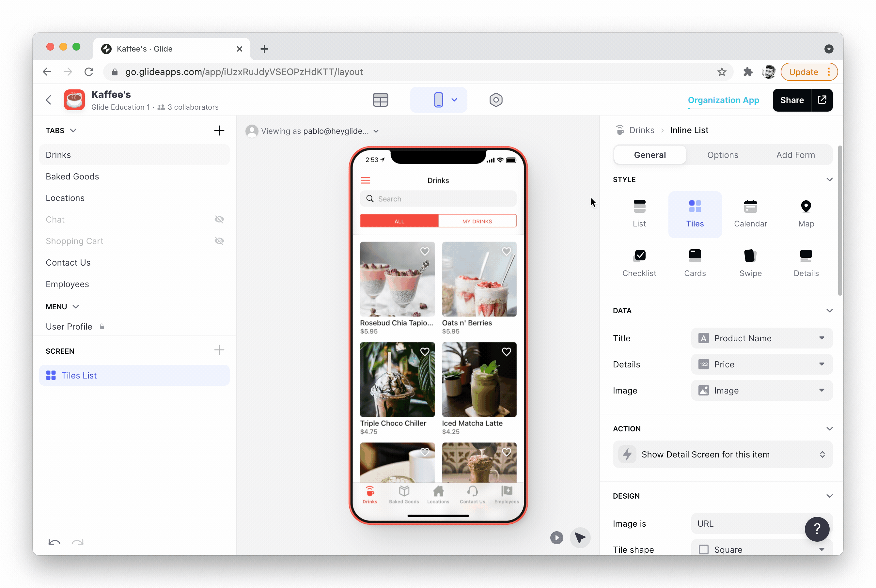The image size is (876, 588).
Task: Open hamburger menu in phone preview
Action: point(365,180)
